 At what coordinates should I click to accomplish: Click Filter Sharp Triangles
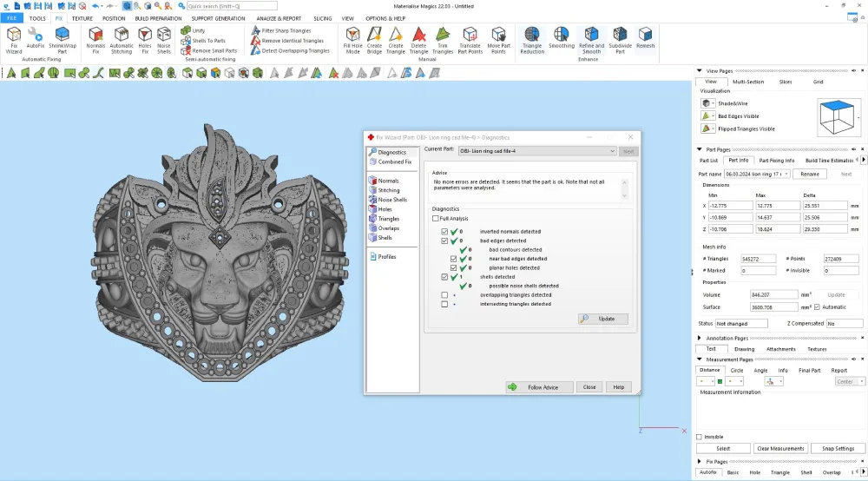click(x=281, y=30)
